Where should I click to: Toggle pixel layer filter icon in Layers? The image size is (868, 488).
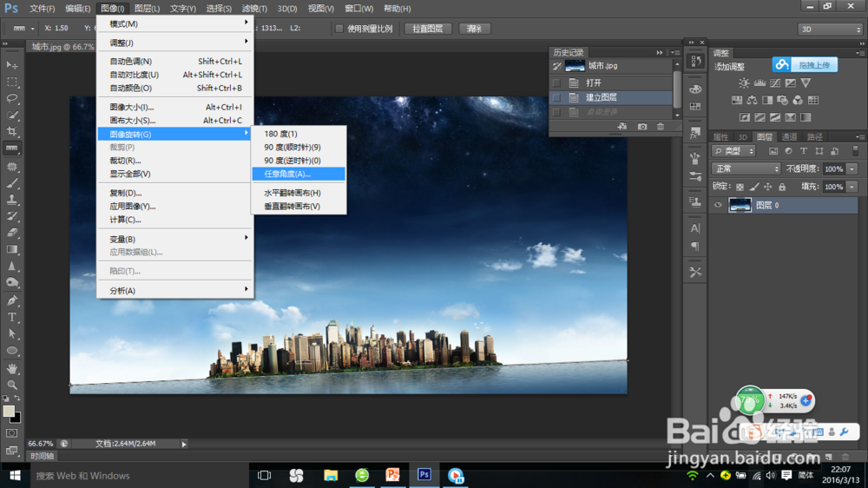point(773,151)
